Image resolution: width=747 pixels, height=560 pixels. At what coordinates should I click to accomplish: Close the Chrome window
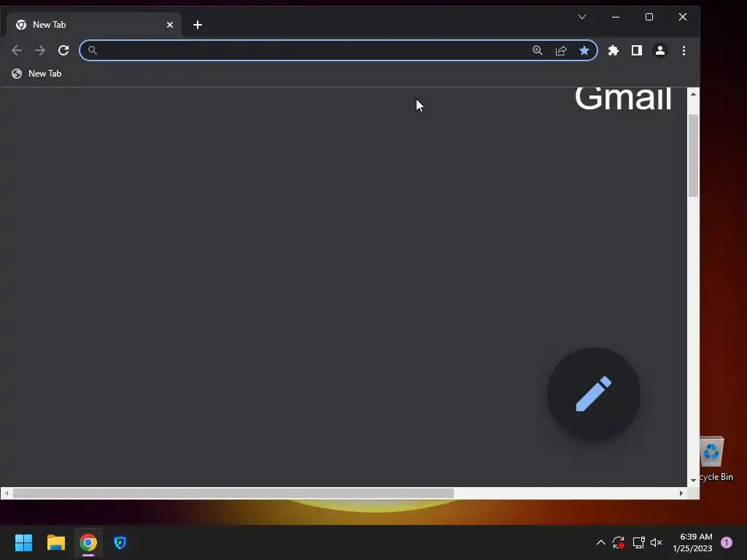(x=683, y=17)
